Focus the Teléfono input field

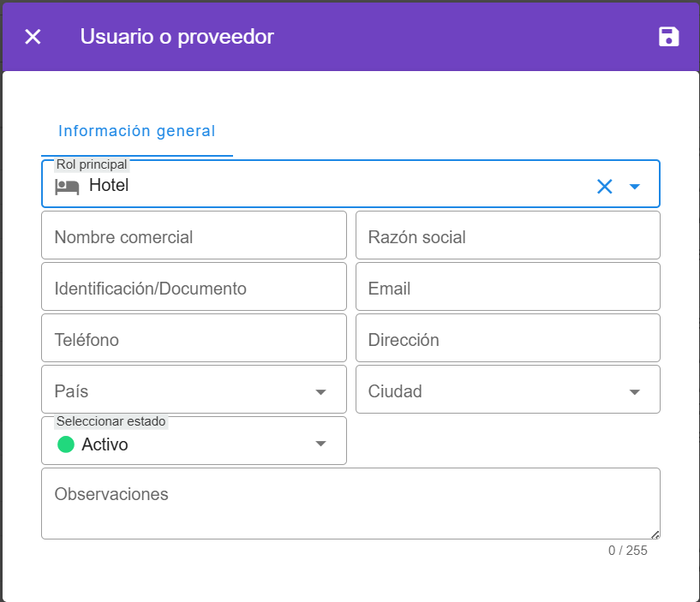tap(194, 340)
